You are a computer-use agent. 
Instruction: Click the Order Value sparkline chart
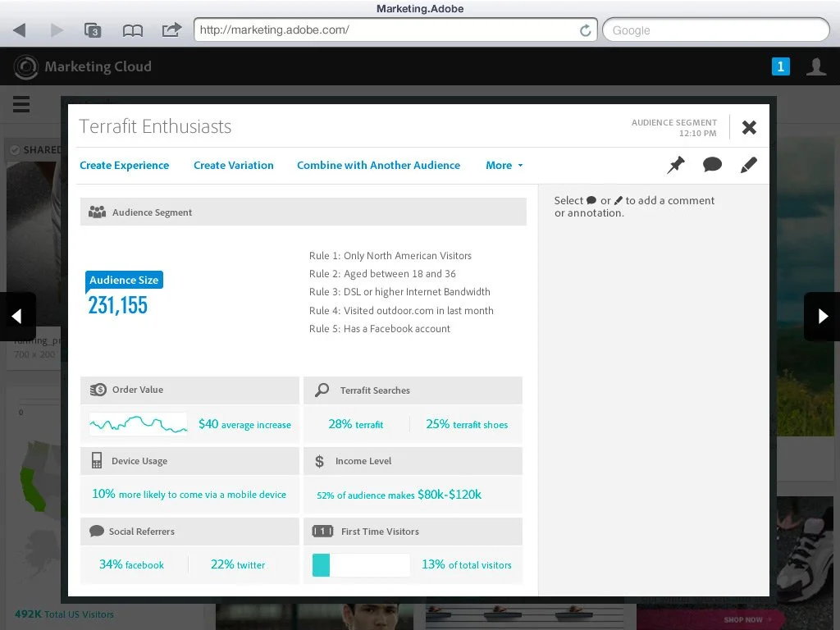click(x=138, y=424)
